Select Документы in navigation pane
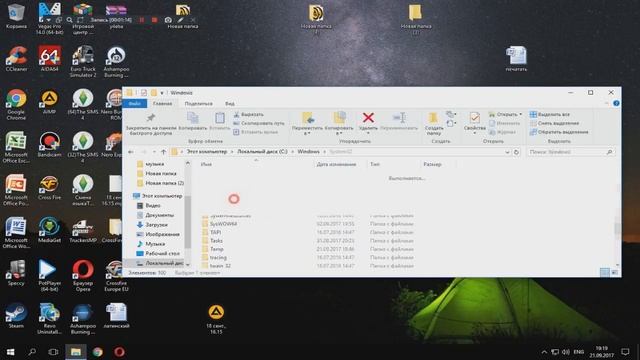Viewport: 640px width, 360px height. [155, 215]
